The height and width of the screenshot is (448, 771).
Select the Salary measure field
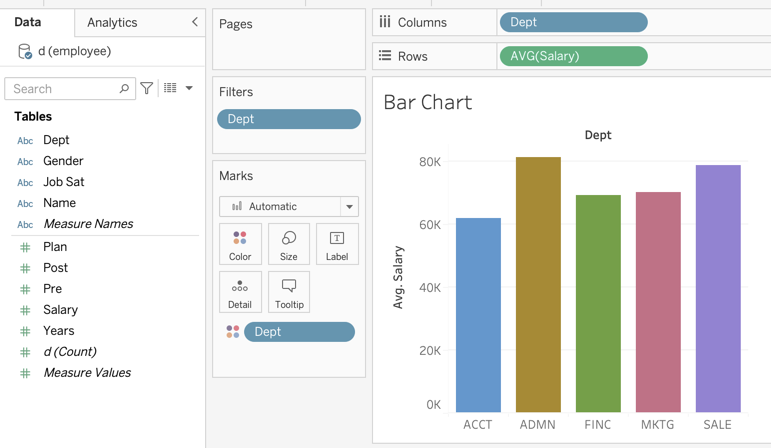click(60, 310)
